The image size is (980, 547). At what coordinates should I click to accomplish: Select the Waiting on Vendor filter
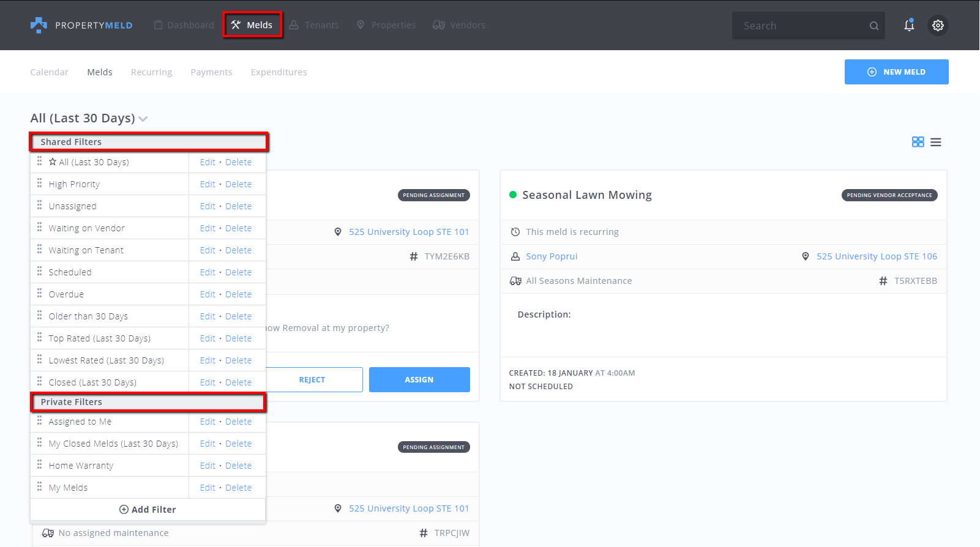[87, 228]
